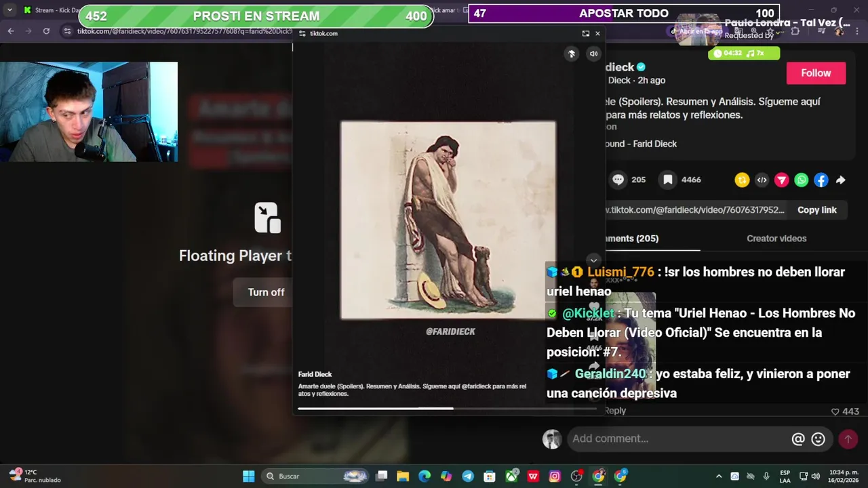Open the volume control in system tray
The image size is (868, 488).
(x=816, y=476)
